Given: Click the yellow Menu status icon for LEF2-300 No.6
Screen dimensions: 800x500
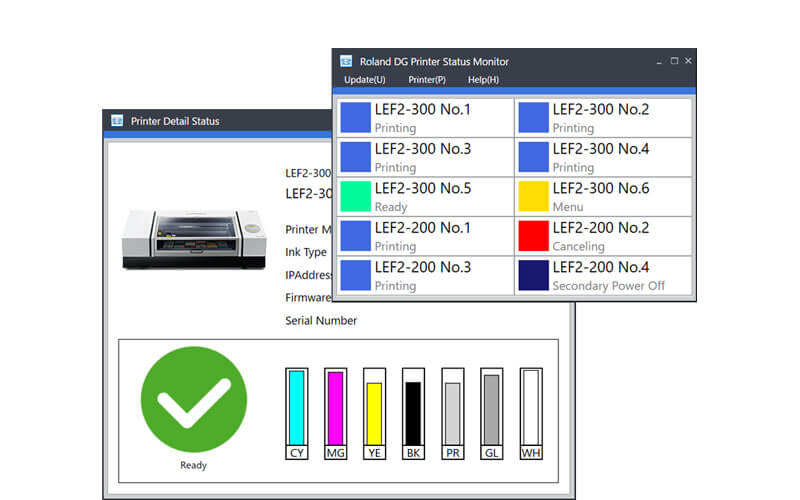Looking at the screenshot, I should [533, 196].
